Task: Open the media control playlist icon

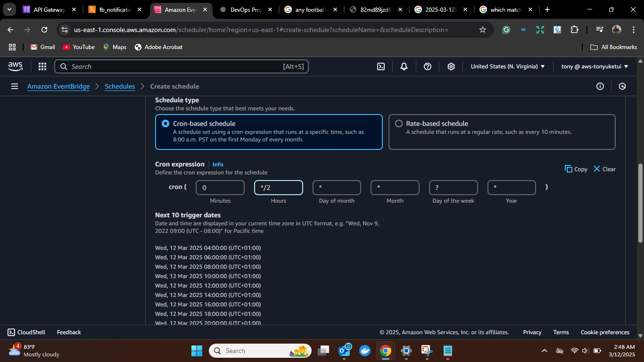Action: point(599,30)
